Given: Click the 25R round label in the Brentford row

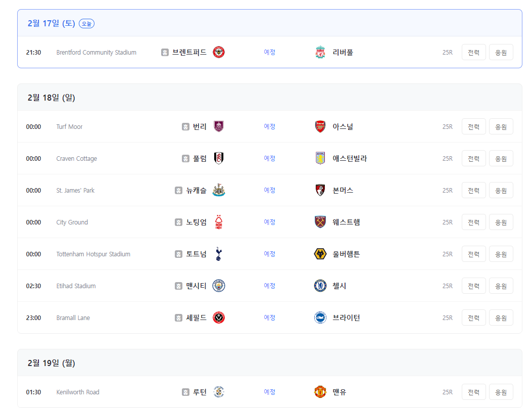Looking at the screenshot, I should [x=447, y=52].
